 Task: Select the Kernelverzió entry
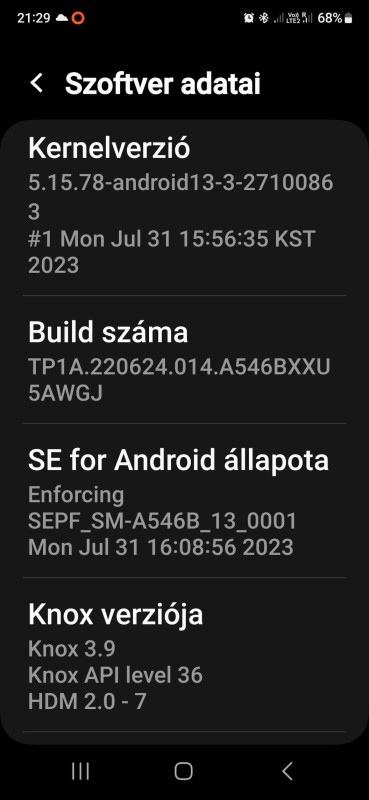point(184,209)
